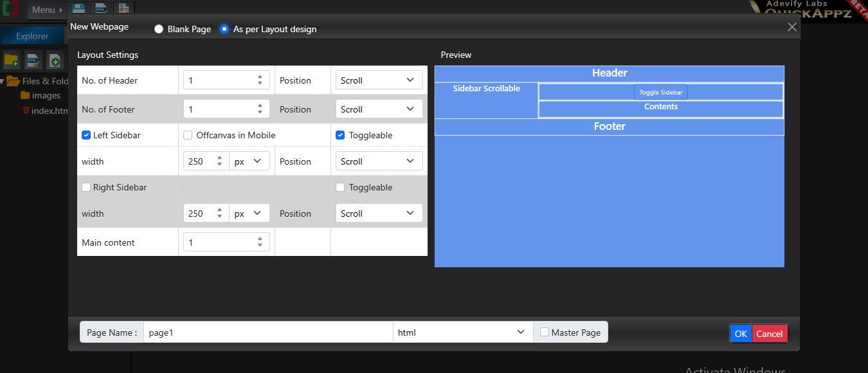
Task: Click the add new file icon in Explorer
Action: point(55,60)
